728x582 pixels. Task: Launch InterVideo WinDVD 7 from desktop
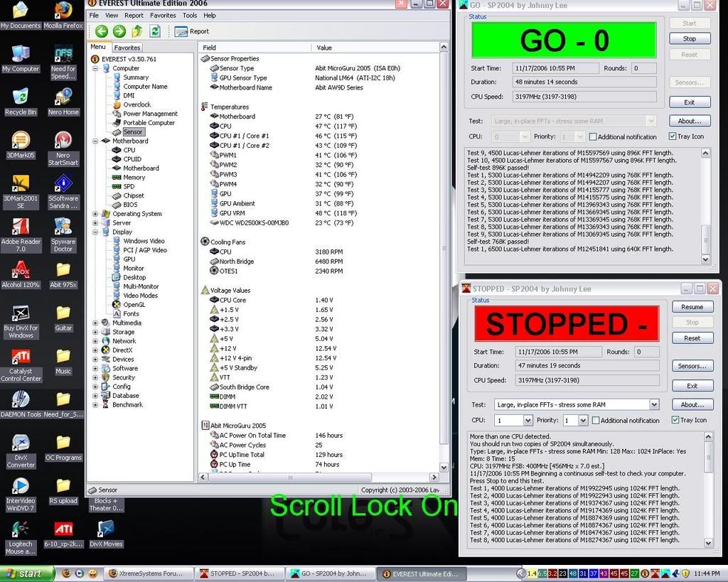pos(21,494)
